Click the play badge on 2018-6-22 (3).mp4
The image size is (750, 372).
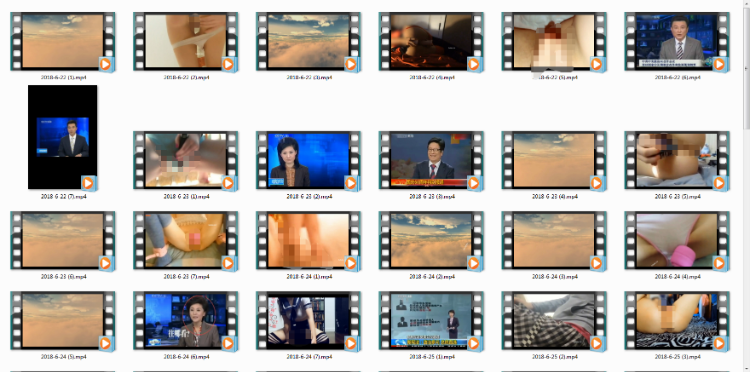click(x=351, y=64)
